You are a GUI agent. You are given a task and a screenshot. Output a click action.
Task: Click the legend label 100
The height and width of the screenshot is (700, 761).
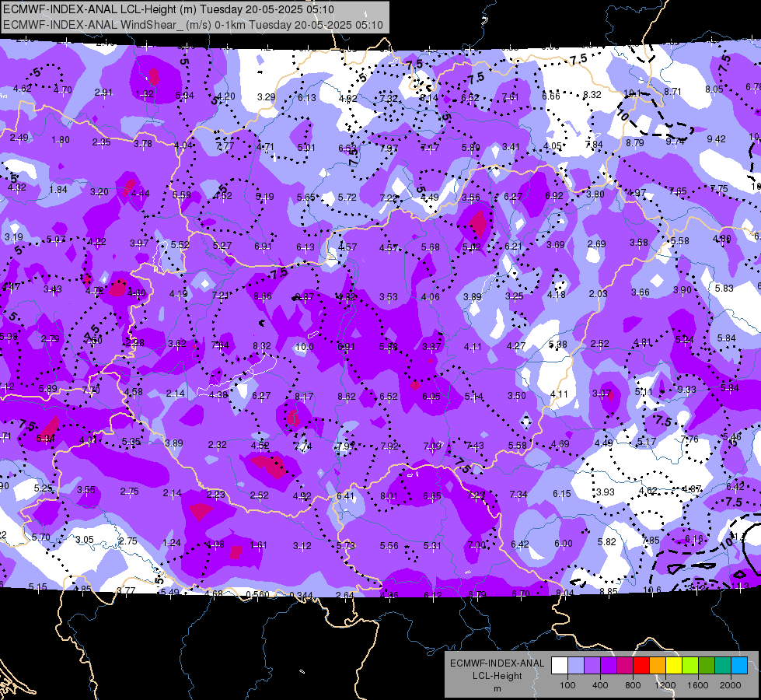coord(567,685)
